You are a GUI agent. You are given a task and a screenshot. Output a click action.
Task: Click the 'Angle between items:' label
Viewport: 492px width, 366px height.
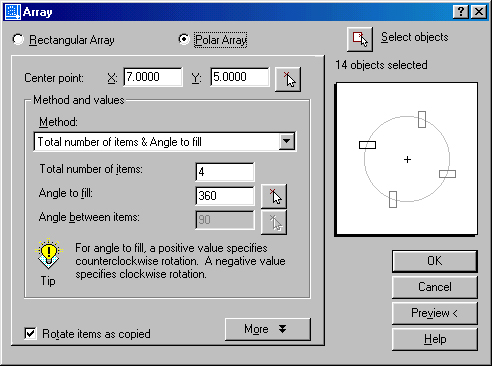tap(89, 217)
